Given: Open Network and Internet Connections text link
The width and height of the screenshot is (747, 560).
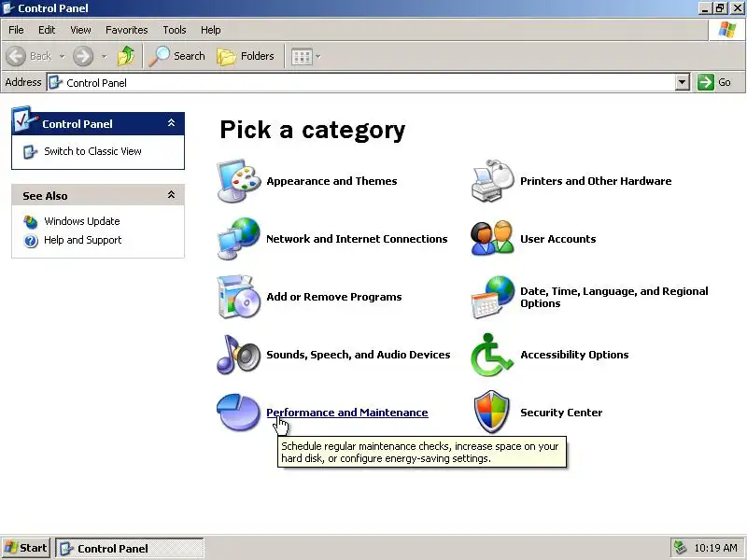Looking at the screenshot, I should 357,239.
